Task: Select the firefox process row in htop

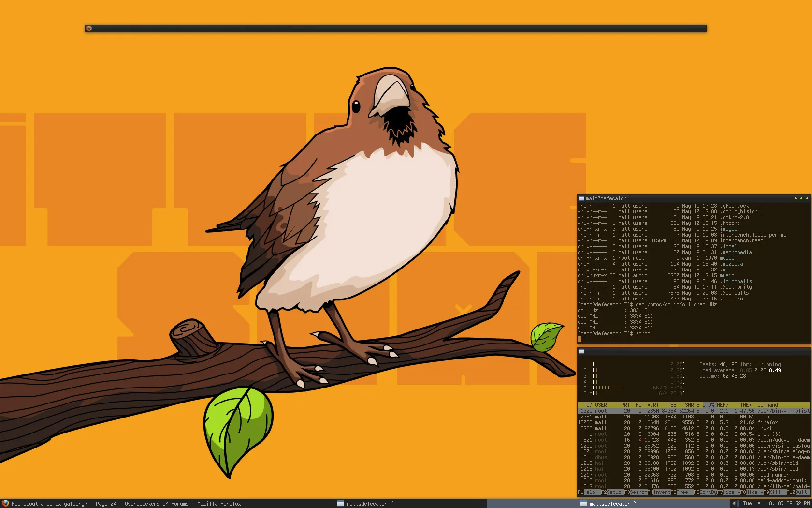Action: (x=694, y=422)
